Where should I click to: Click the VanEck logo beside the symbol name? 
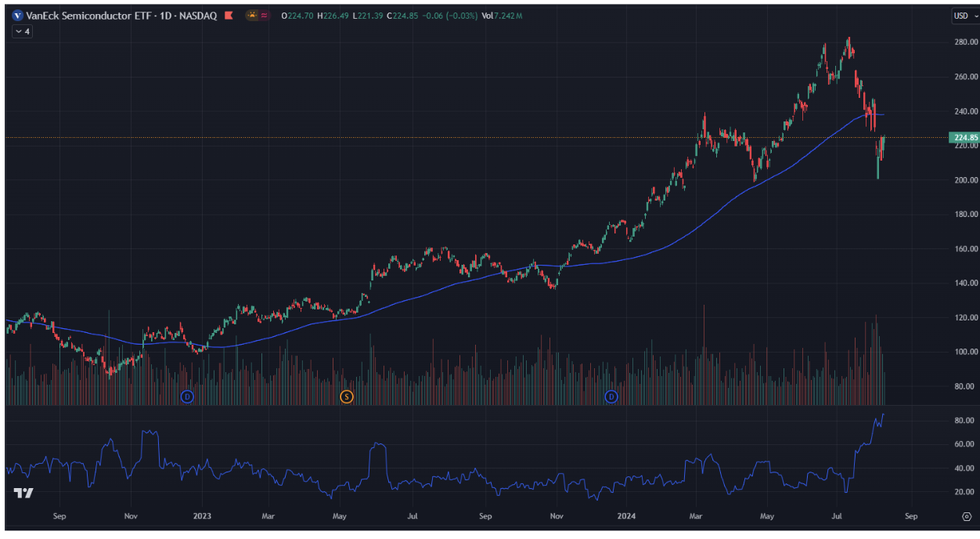point(18,16)
